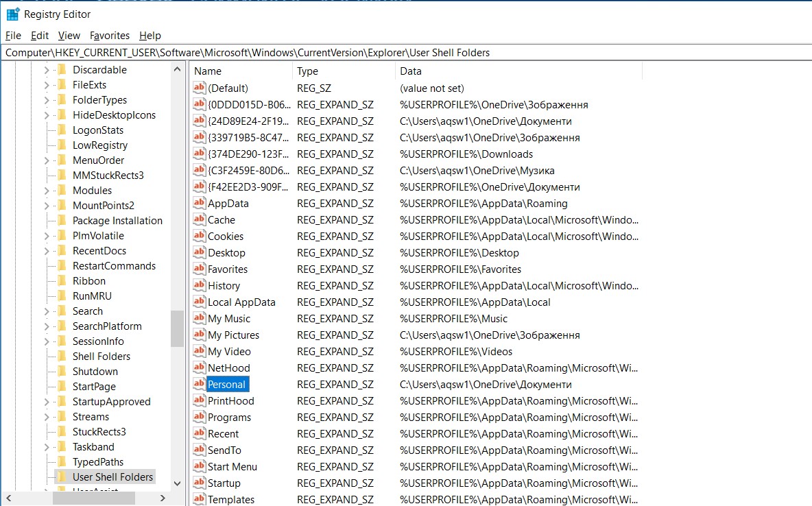Click the folder icon of Shell Folders key
Image resolution: width=812 pixels, height=506 pixels.
pyautogui.click(x=62, y=356)
